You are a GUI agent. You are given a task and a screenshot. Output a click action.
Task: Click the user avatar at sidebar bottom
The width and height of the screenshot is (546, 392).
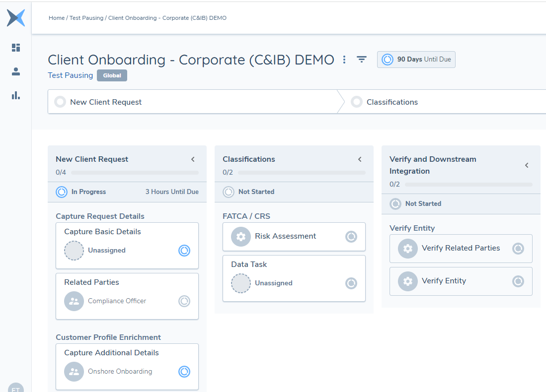(x=16, y=388)
